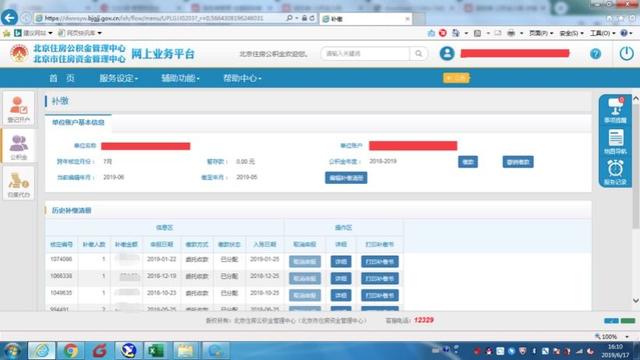Click 详细 for record 1074066
The width and height of the screenshot is (640, 360).
point(341,262)
